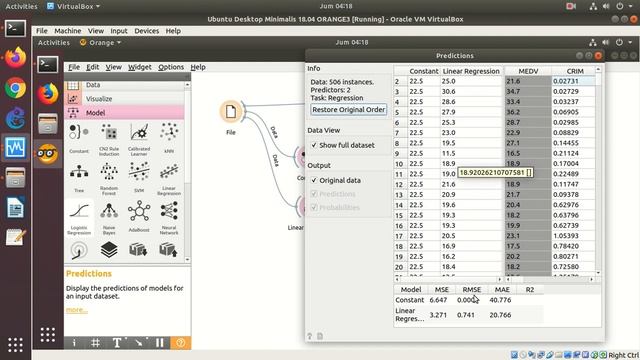Collapse the Model widget category
The width and height of the screenshot is (640, 360).
point(124,113)
